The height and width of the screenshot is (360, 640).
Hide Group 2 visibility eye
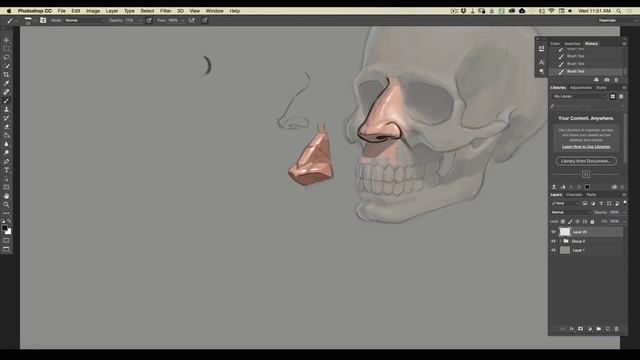tap(553, 241)
